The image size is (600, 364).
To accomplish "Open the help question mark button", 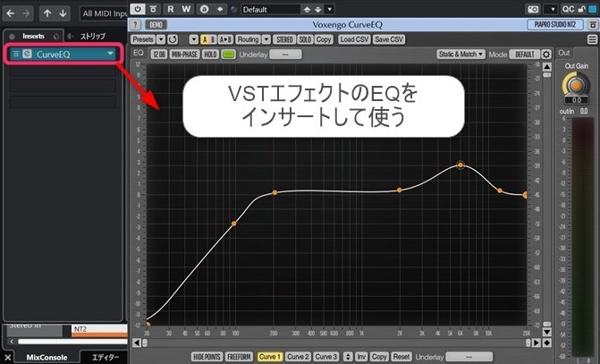I will point(135,25).
